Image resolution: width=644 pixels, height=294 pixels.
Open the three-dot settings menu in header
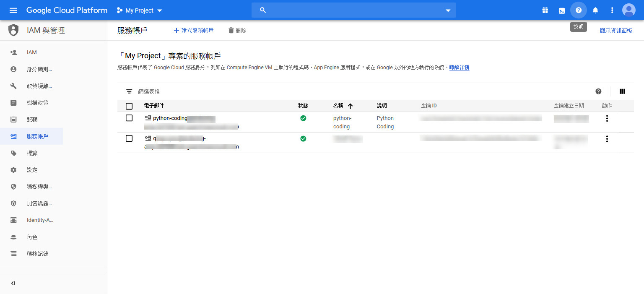612,10
